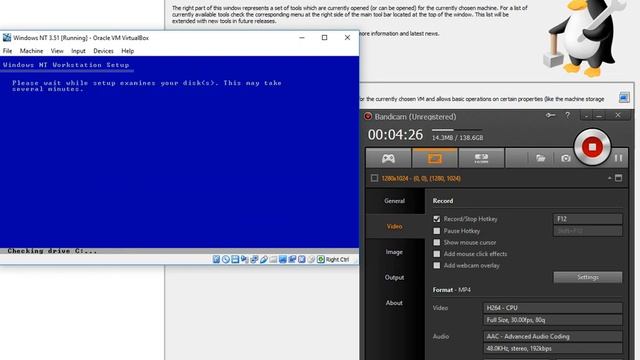Stop recording with the red Bandicam button

point(592,147)
